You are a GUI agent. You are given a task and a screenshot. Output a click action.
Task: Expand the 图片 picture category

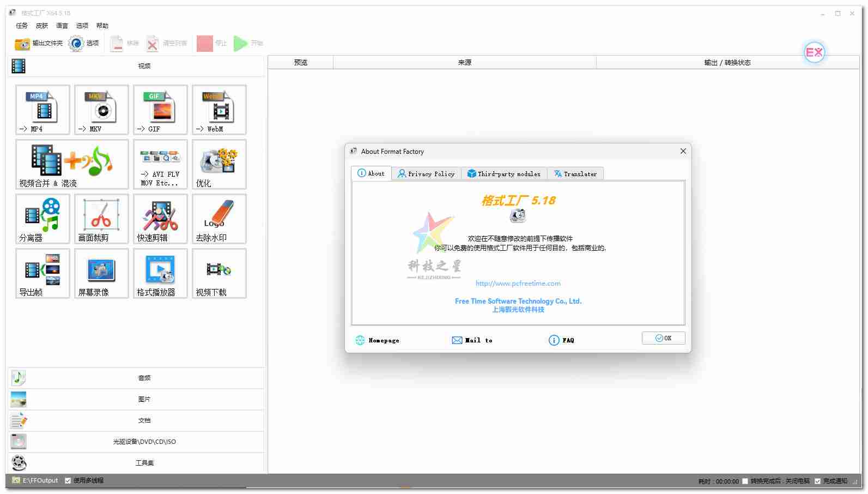click(x=136, y=399)
